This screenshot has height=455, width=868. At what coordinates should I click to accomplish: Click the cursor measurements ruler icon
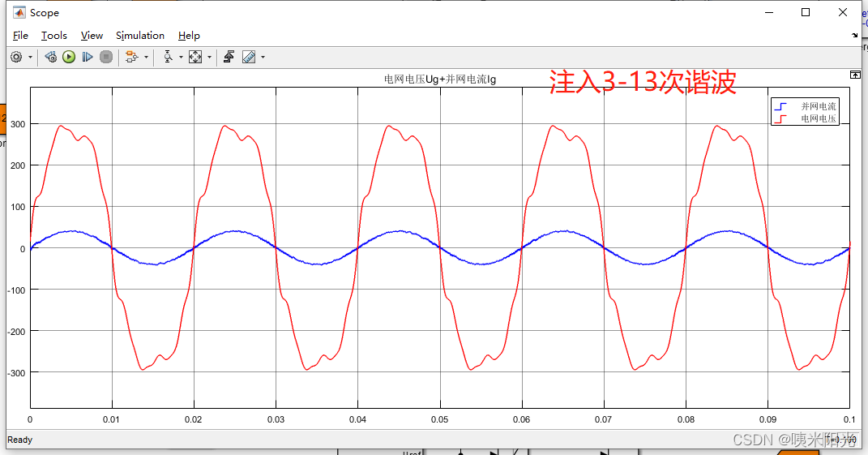coord(249,57)
